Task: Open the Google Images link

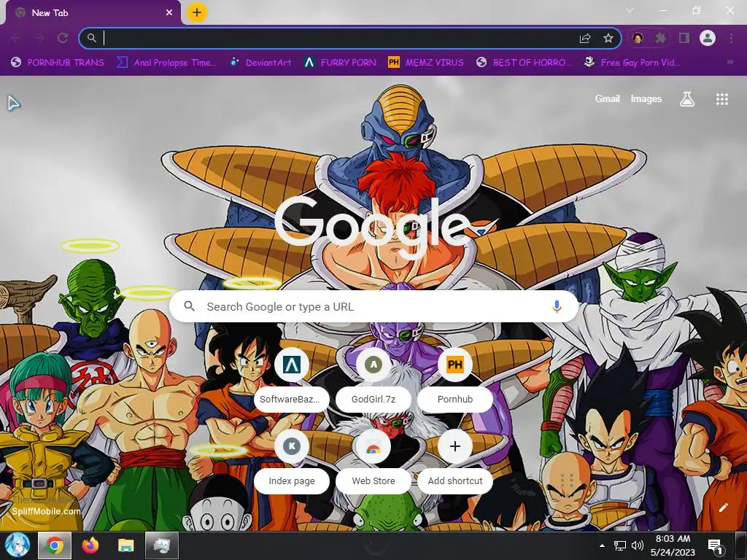Action: click(646, 99)
